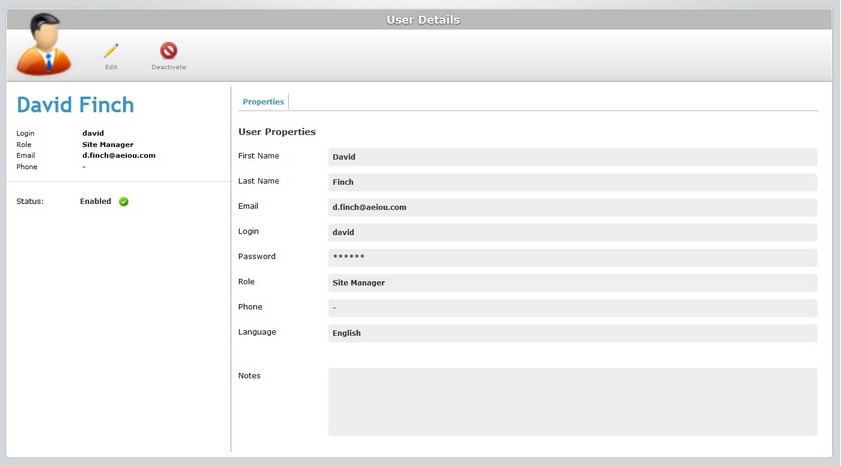
Task: Click the 'Language' field label
Action: pyautogui.click(x=257, y=332)
